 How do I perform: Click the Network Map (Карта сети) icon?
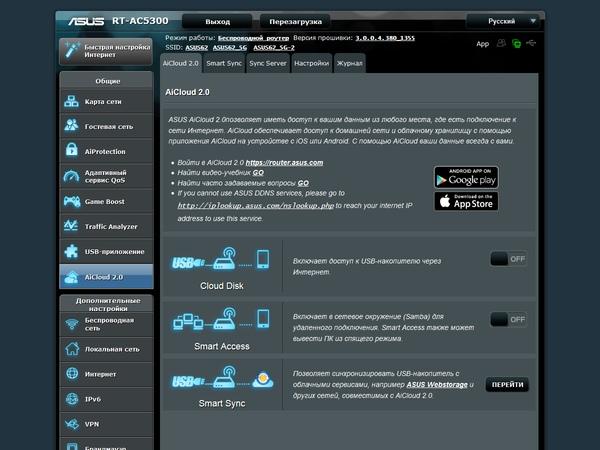coord(72,101)
